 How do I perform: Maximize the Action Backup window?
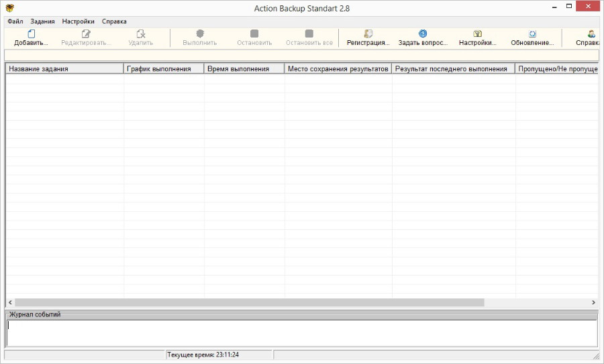569,6
